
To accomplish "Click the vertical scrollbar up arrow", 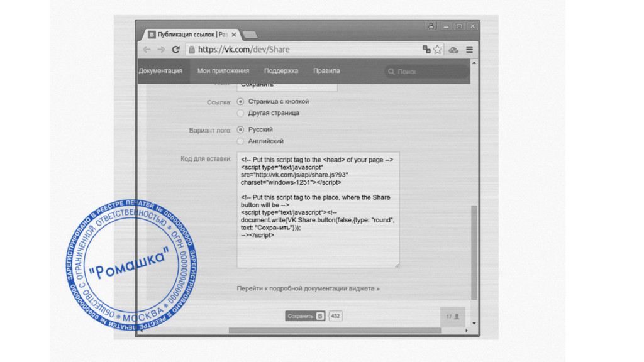I will click(474, 63).
